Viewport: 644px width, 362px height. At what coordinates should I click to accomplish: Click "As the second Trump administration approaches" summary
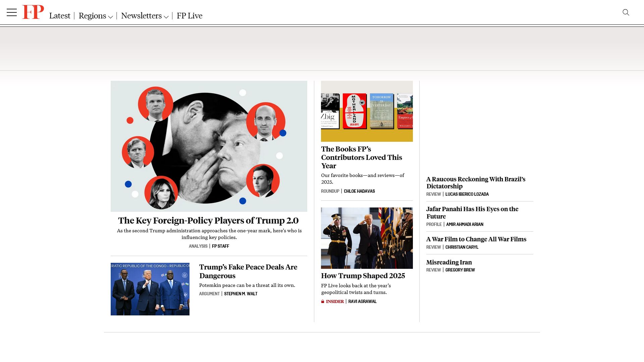coord(209,234)
